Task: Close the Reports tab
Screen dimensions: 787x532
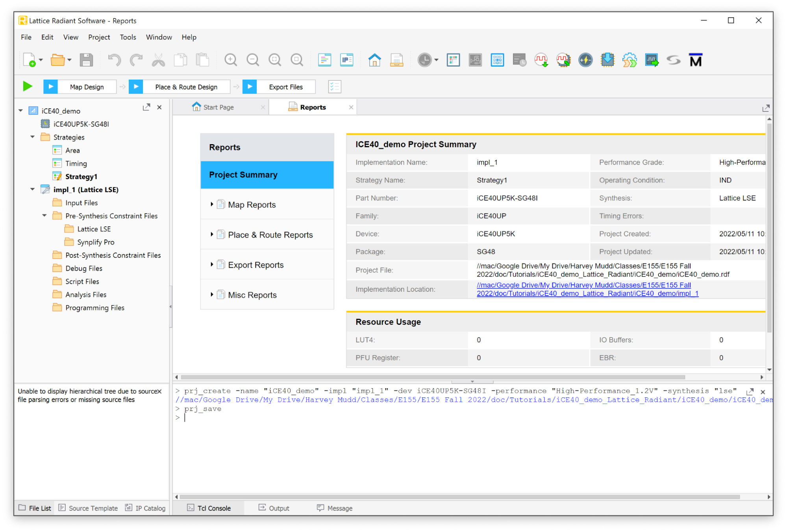Action: 351,107
